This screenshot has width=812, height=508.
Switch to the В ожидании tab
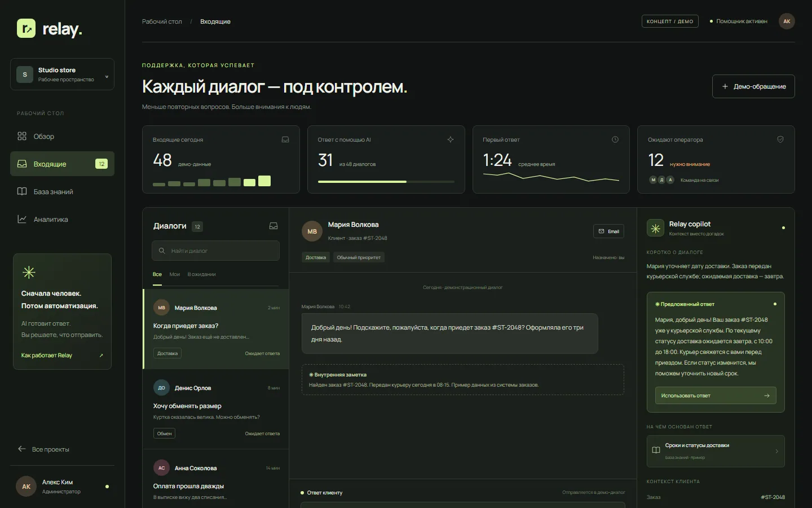click(202, 274)
